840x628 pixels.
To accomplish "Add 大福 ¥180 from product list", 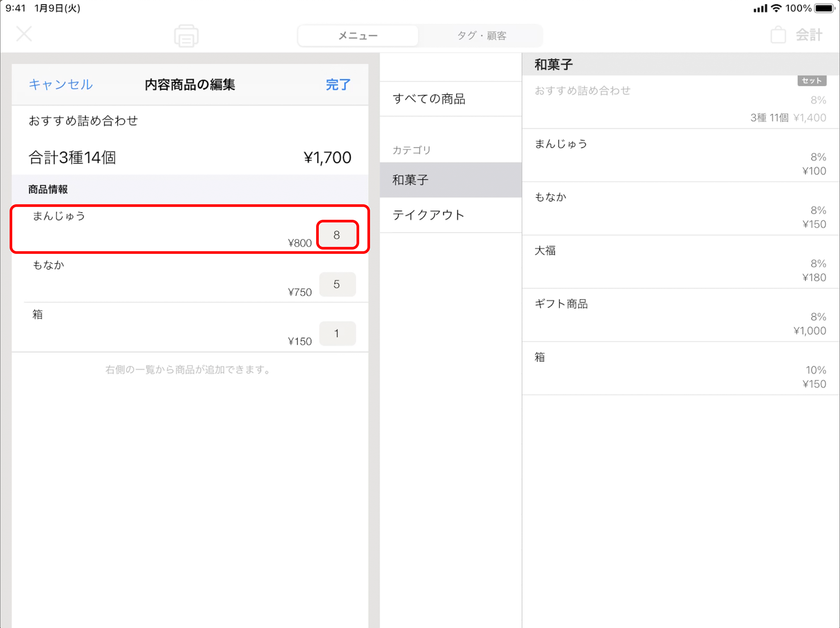I will (x=680, y=262).
